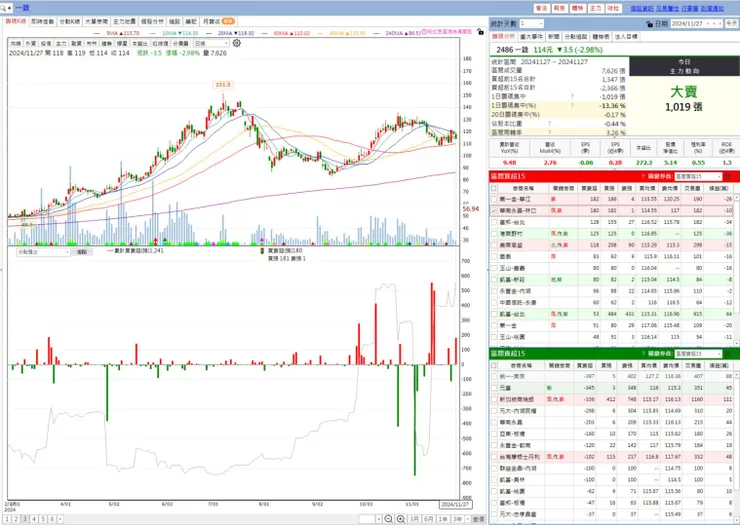
Task: Switch to 月營收 tab
Action: [x=218, y=21]
